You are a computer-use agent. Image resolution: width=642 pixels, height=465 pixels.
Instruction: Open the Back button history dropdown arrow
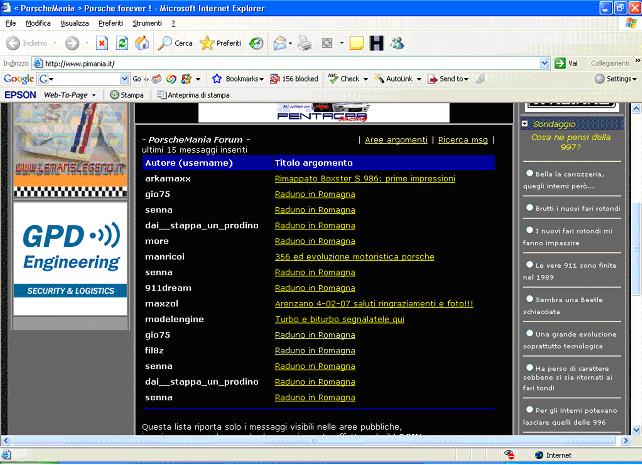point(54,43)
